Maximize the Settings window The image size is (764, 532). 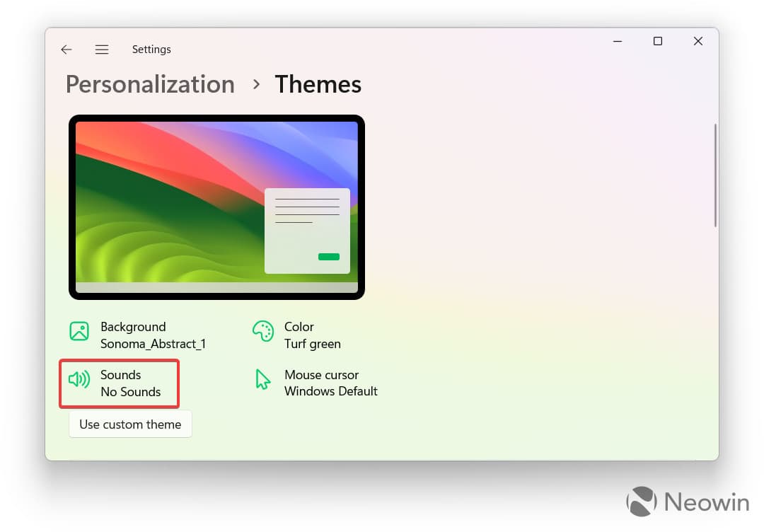click(658, 42)
